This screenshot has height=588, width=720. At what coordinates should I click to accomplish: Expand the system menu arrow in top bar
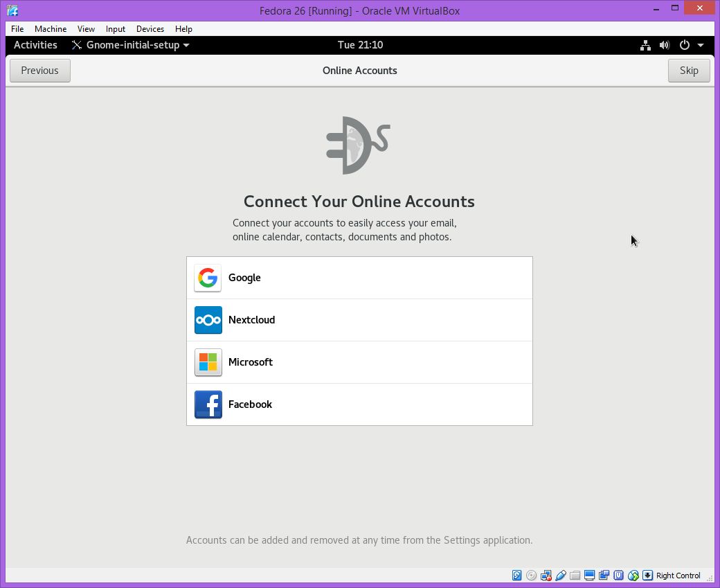(x=701, y=45)
